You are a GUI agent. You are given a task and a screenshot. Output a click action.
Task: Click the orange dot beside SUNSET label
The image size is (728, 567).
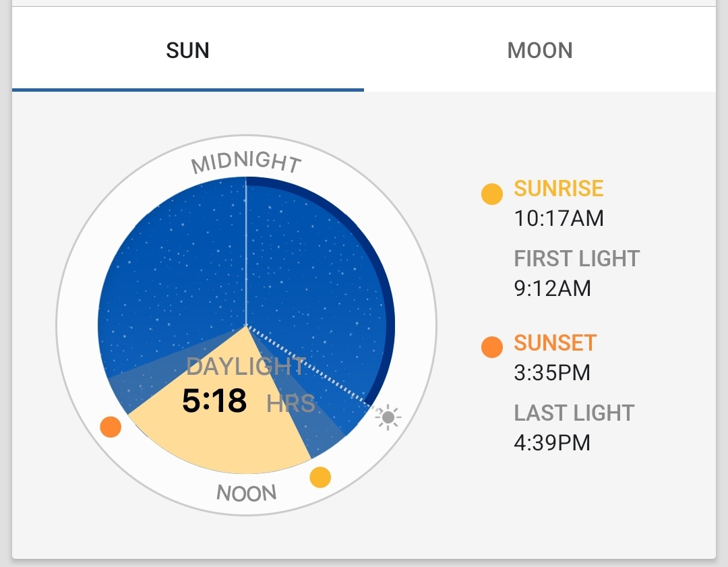point(492,347)
